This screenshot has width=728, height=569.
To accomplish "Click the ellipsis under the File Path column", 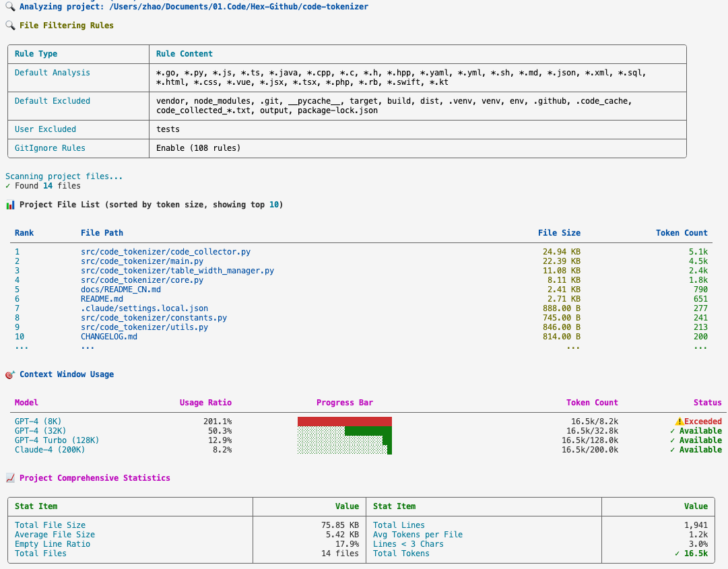I will coord(88,346).
